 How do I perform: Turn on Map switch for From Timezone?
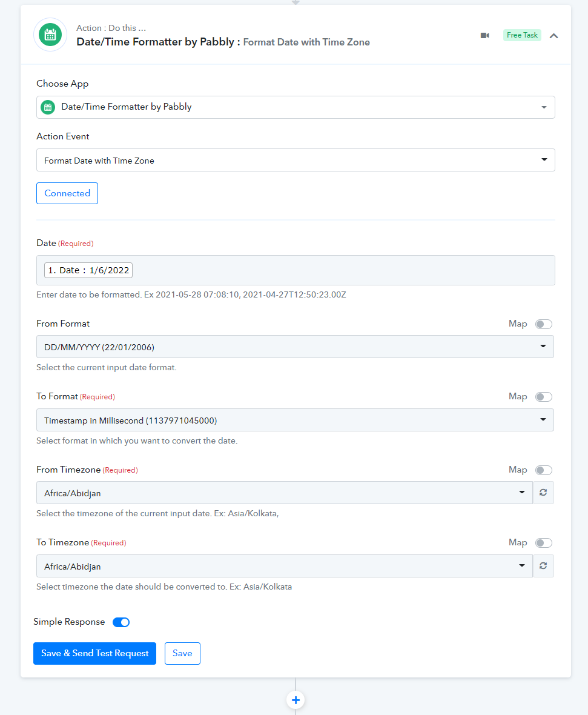pyautogui.click(x=543, y=470)
